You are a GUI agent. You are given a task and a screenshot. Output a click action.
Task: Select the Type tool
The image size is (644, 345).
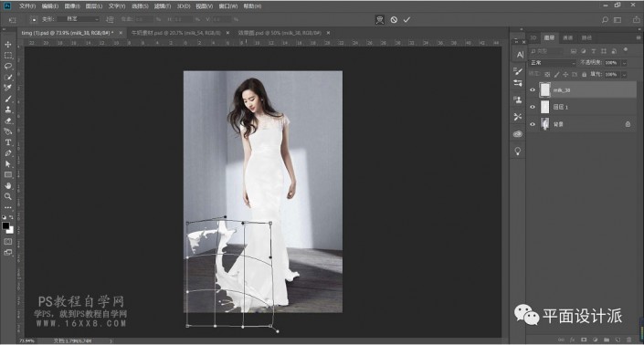tap(8, 142)
